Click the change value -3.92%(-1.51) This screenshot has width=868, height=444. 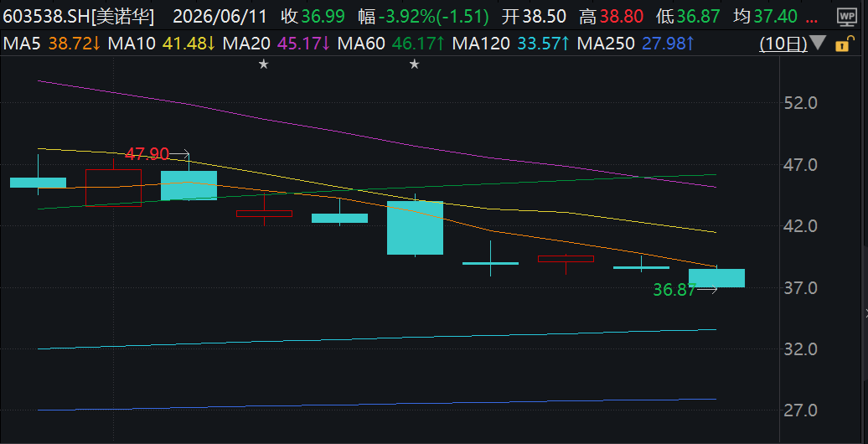[433, 17]
